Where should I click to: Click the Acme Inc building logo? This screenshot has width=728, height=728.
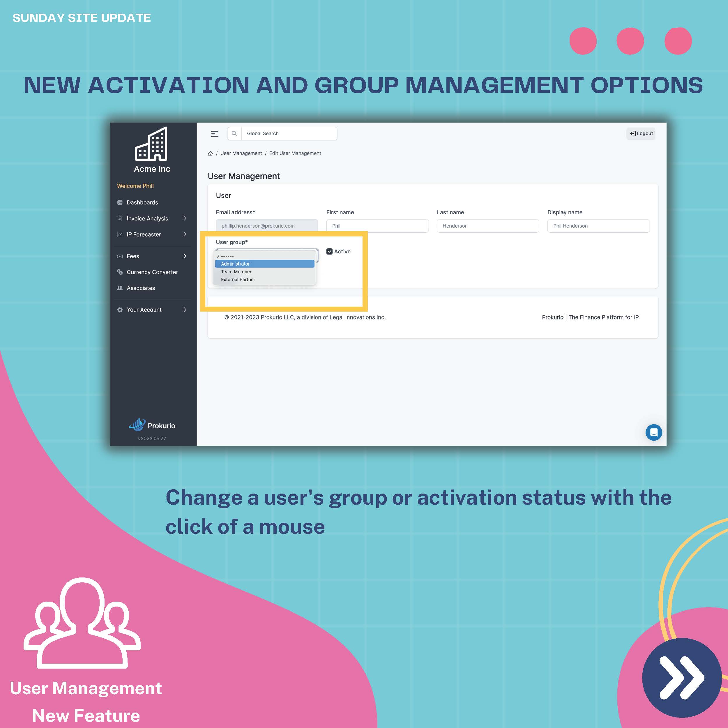tap(151, 144)
